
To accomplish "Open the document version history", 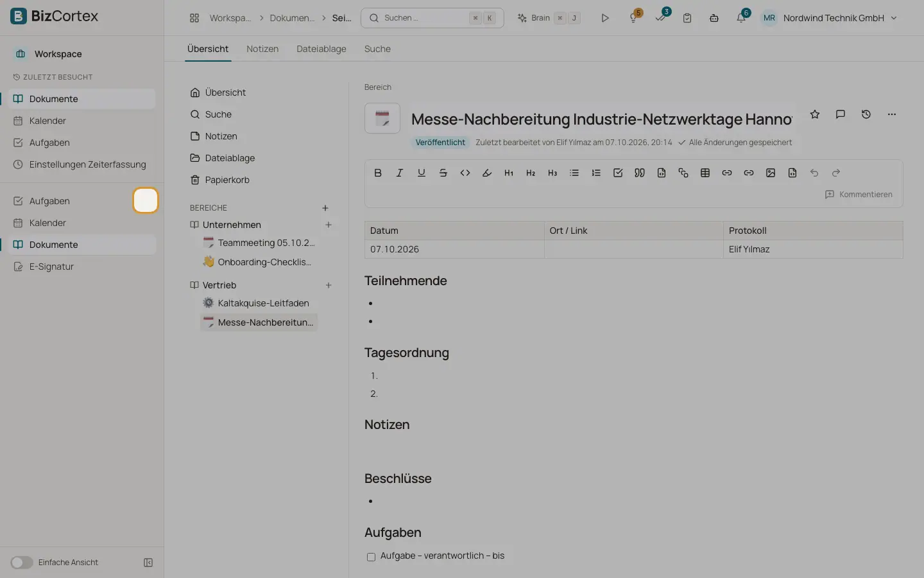I will pyautogui.click(x=866, y=114).
